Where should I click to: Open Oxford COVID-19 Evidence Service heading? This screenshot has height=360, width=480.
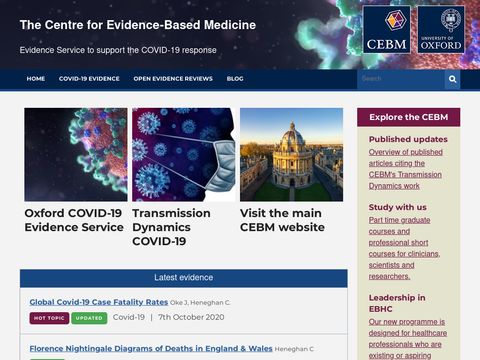coord(74,220)
